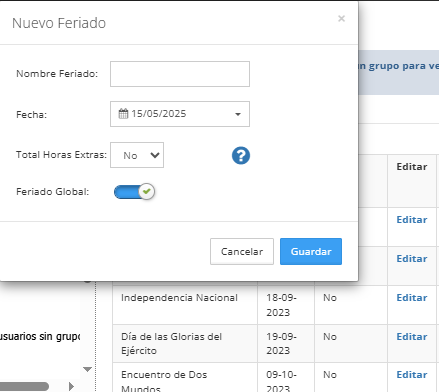Click the sidebar scroll down arrow

click(x=87, y=369)
